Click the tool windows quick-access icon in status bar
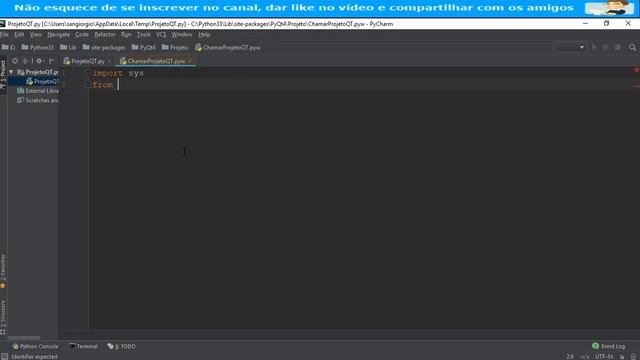Screen dimensions: 640x360 click(4, 357)
